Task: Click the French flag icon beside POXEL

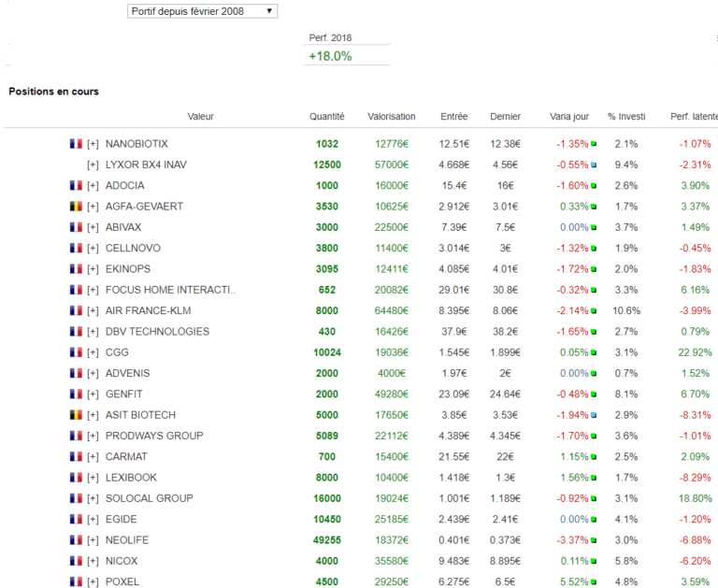Action: [76, 581]
